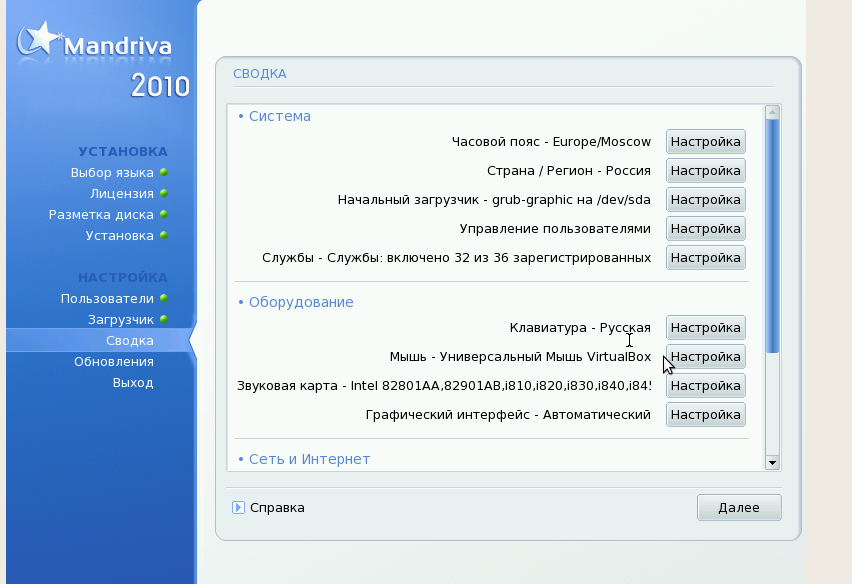Click the Система section heading
The image size is (852, 584).
point(280,116)
